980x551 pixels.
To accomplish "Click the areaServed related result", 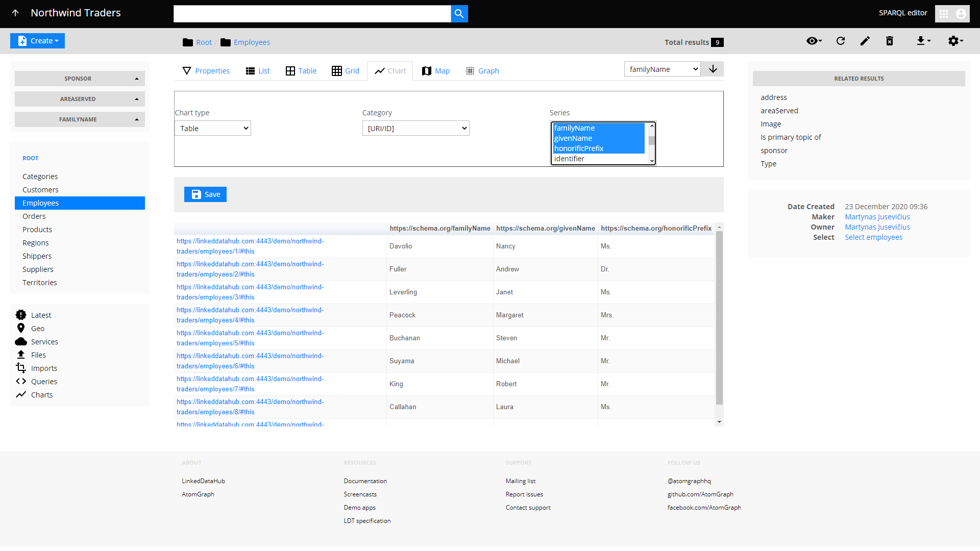I will [x=779, y=111].
